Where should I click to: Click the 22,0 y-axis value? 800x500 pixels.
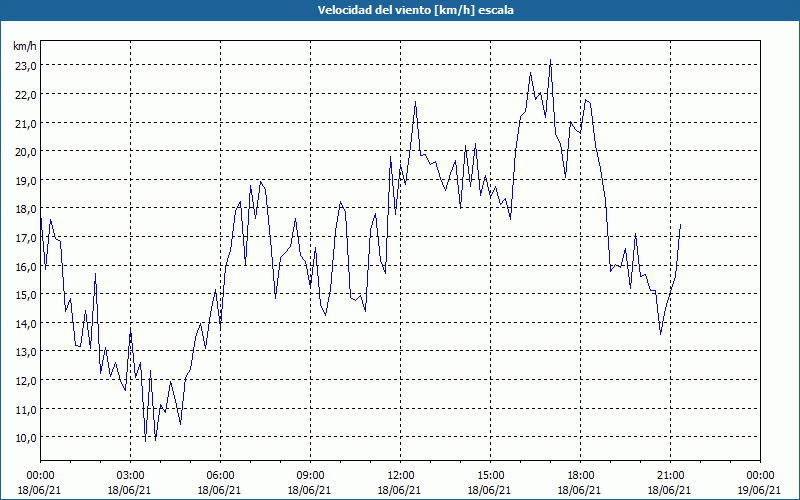(25, 95)
